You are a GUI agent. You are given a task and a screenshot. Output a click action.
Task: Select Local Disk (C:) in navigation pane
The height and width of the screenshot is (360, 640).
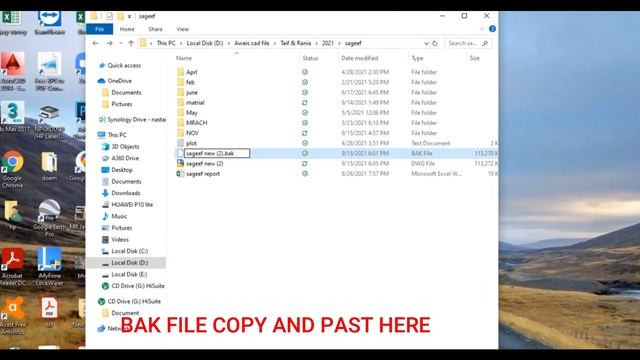[129, 251]
